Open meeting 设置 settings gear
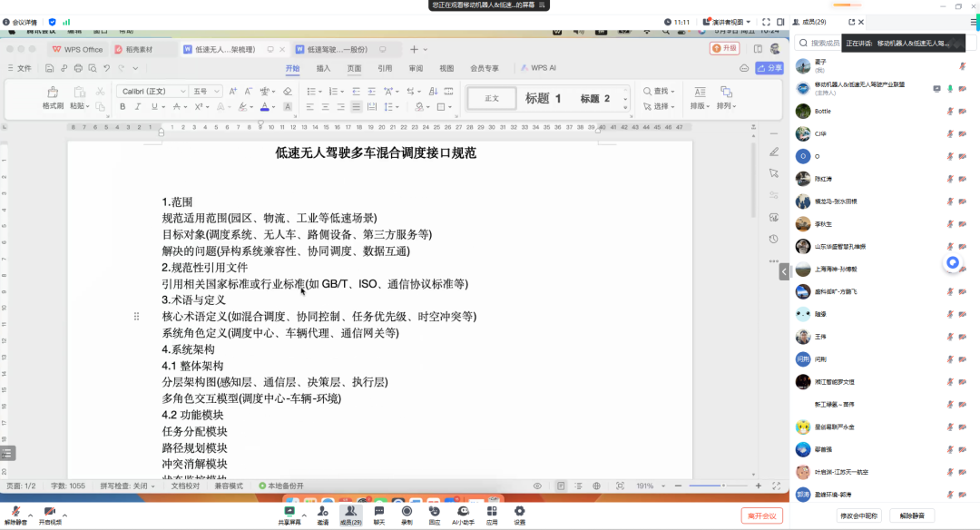The width and height of the screenshot is (980, 530). click(x=520, y=514)
